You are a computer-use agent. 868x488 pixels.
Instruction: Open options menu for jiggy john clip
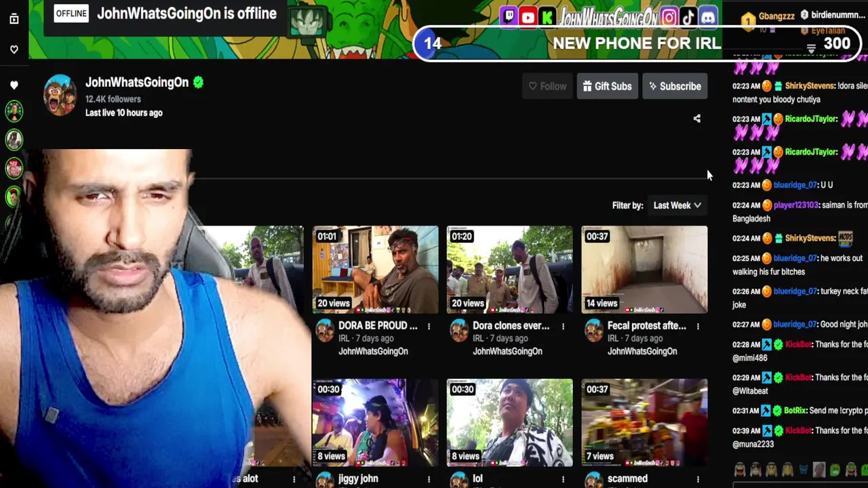tap(429, 479)
